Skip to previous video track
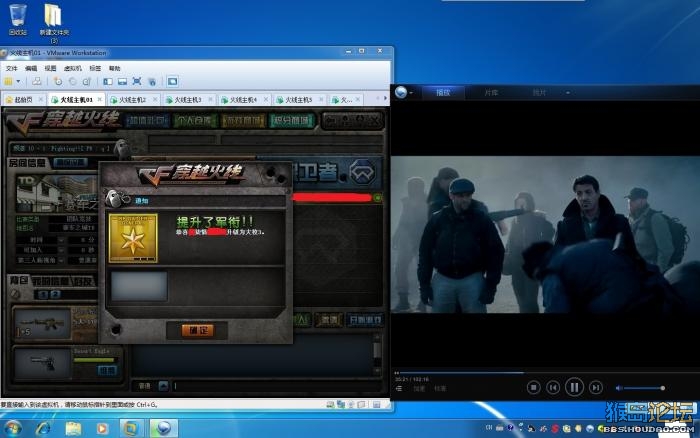Viewport: 700px width, 438px height. pos(553,387)
